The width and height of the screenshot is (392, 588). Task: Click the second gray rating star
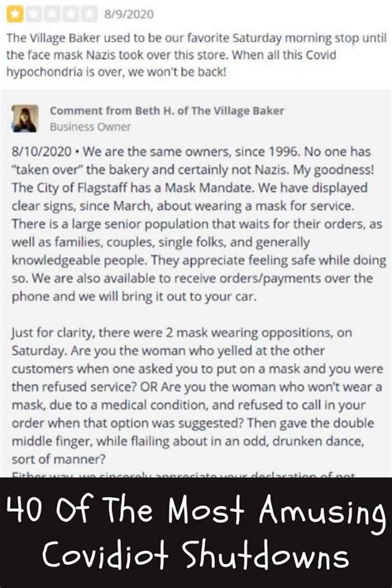[x=33, y=14]
